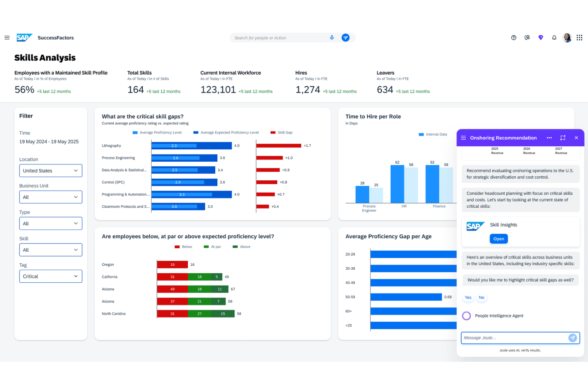Click the Lithography proficiency bar 2.3

tap(174, 146)
